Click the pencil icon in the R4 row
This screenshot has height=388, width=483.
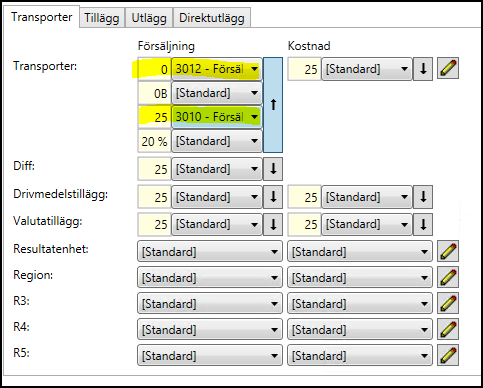click(x=448, y=329)
